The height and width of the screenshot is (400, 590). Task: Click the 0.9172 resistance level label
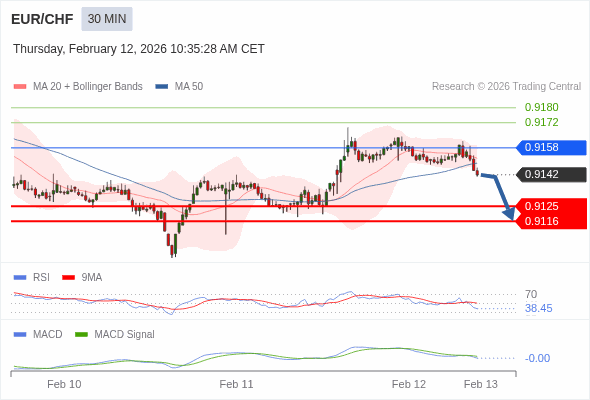[541, 122]
